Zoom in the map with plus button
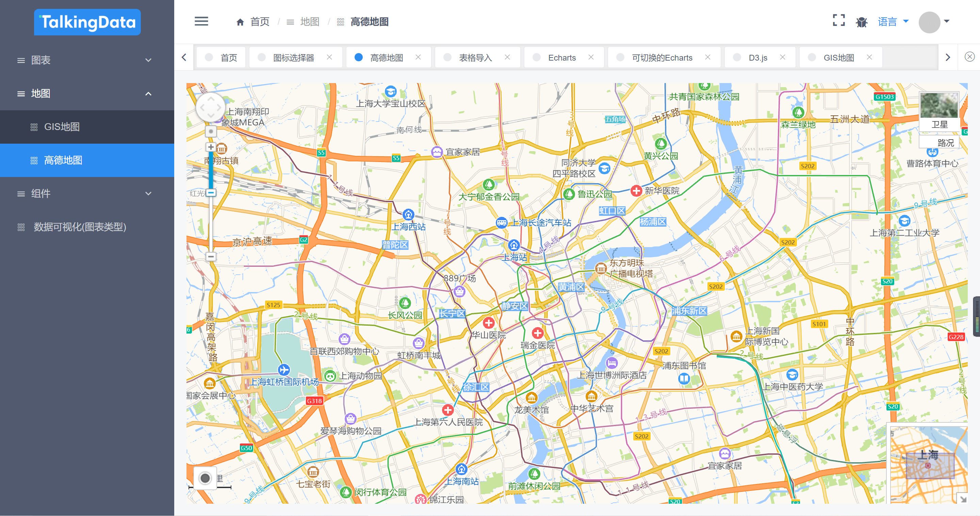Screen dimensions: 980x516 coord(210,147)
